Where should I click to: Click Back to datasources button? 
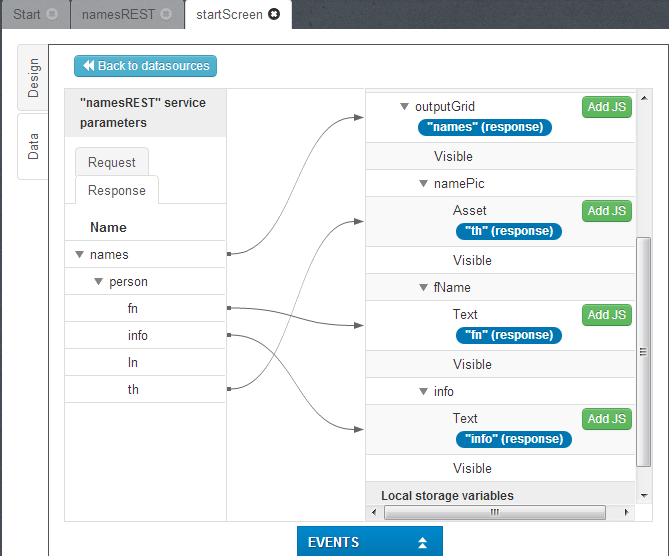pos(145,66)
